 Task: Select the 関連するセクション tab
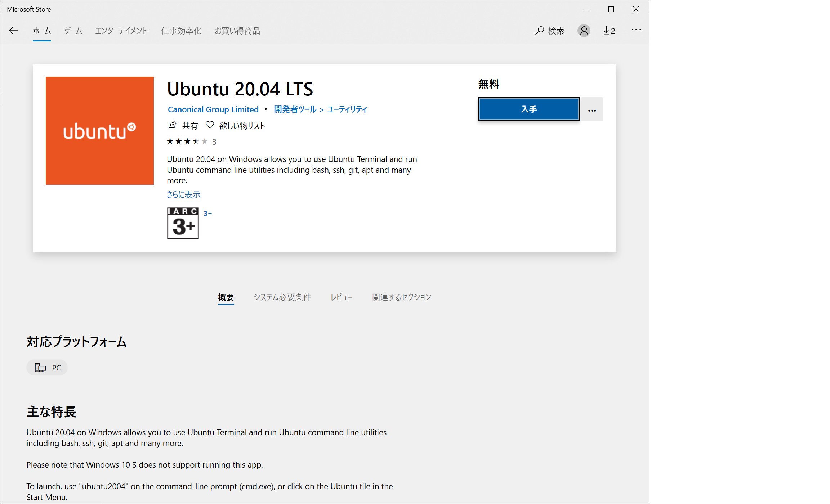(402, 297)
